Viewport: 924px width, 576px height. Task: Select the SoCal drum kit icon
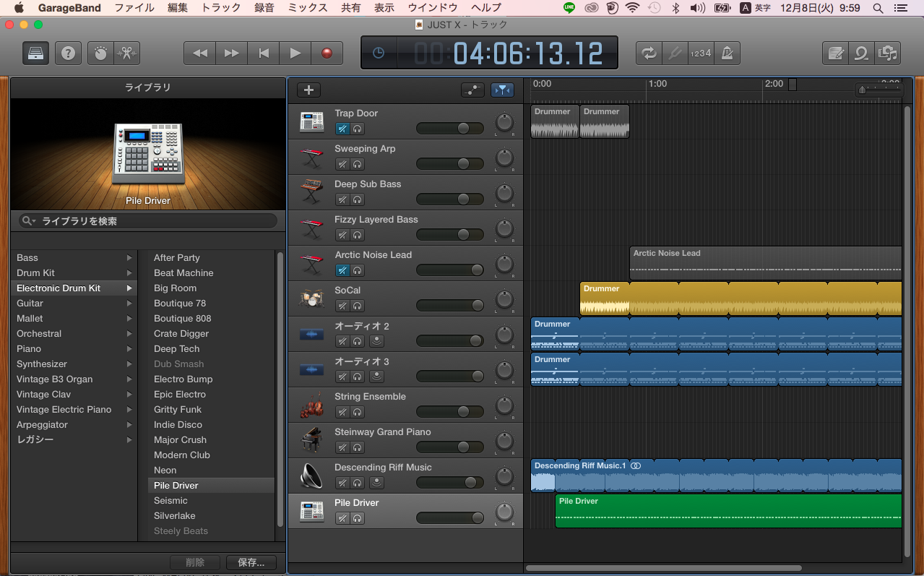(x=312, y=298)
